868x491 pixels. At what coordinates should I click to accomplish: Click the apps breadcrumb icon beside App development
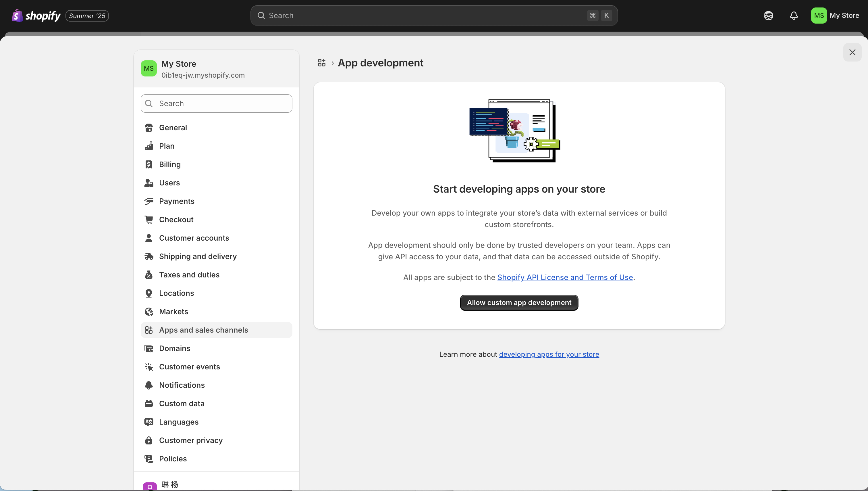321,63
